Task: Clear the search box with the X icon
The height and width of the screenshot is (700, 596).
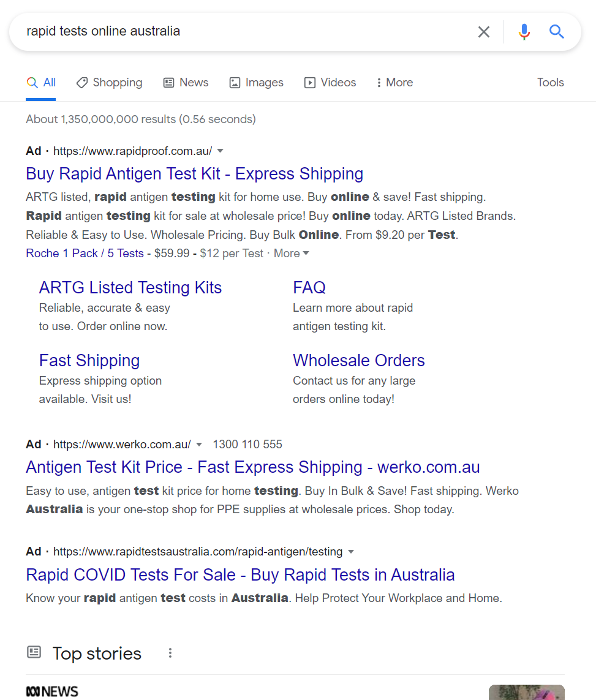Action: tap(483, 32)
